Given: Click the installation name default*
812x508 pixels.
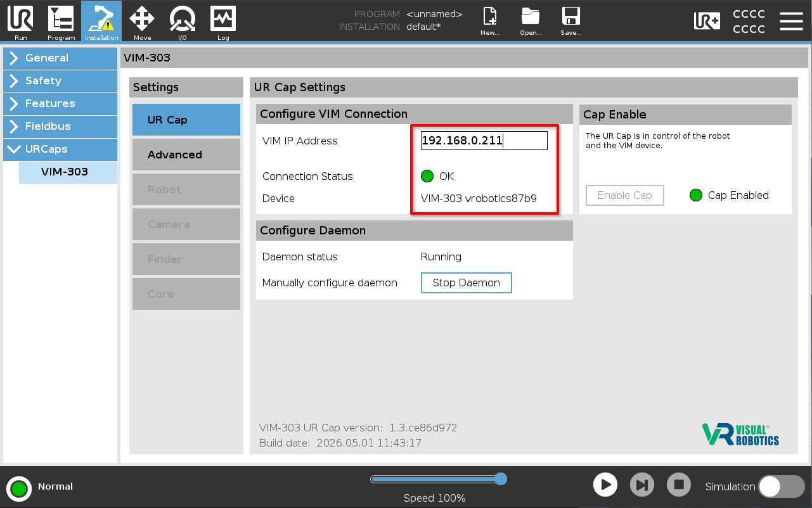Looking at the screenshot, I should point(423,27).
